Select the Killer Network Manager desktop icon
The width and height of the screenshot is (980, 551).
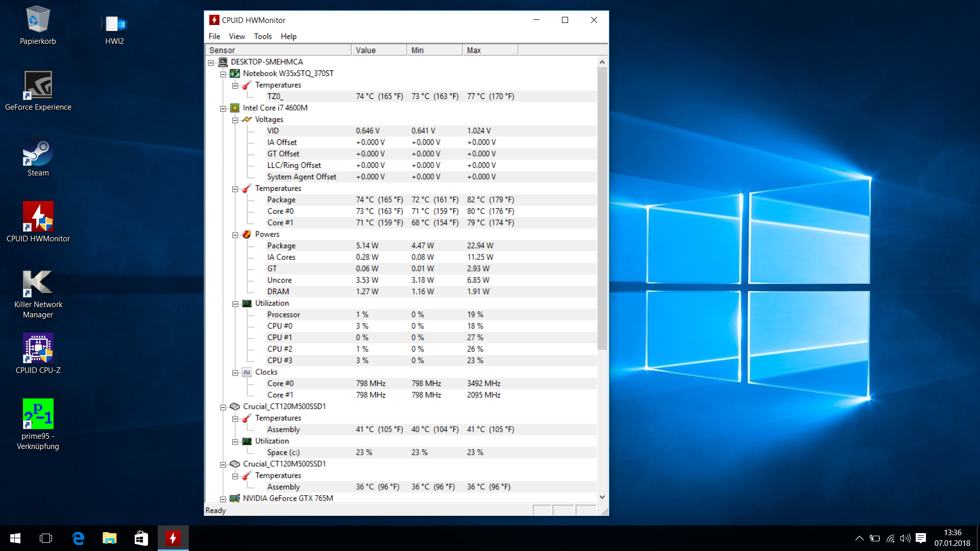click(38, 283)
